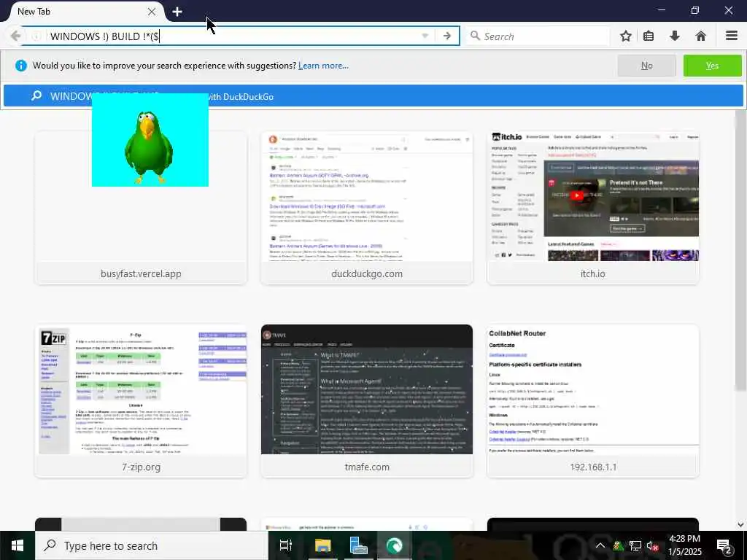Click the green parrot image

(x=150, y=140)
